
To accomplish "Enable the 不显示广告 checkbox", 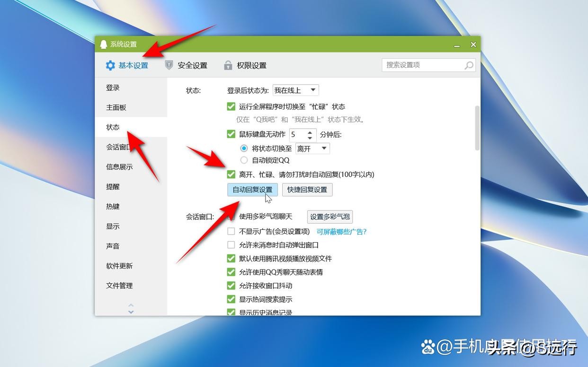I will pyautogui.click(x=231, y=231).
